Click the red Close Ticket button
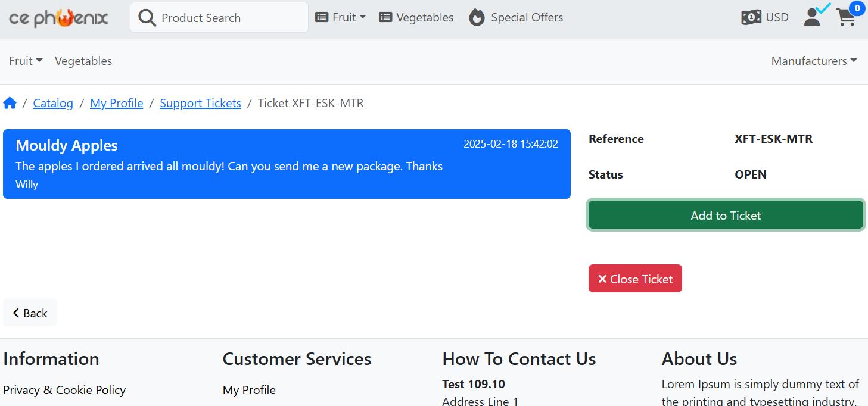The height and width of the screenshot is (406, 868). [x=635, y=279]
